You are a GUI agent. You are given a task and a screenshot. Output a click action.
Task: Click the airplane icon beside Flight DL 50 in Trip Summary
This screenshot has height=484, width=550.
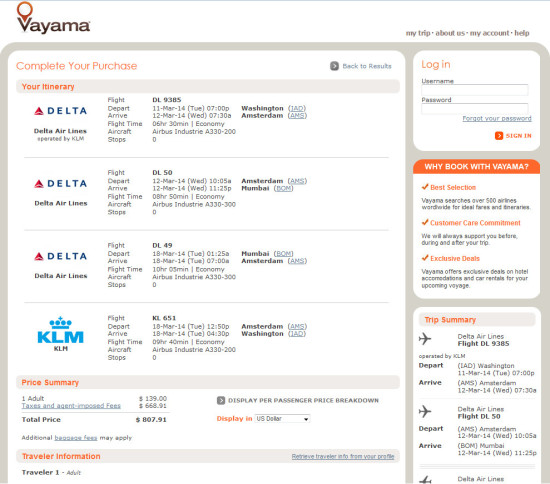coord(425,411)
